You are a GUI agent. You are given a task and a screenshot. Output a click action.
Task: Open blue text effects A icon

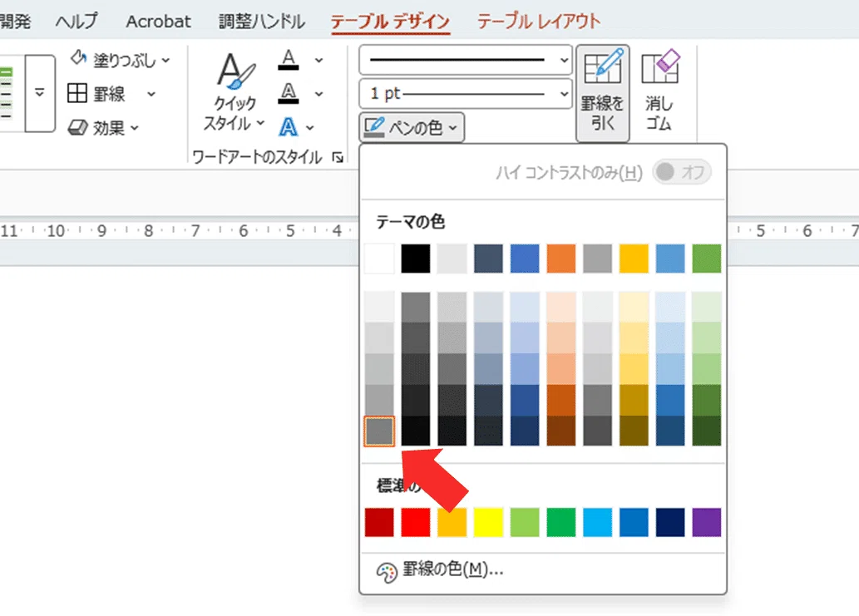pyautogui.click(x=289, y=127)
